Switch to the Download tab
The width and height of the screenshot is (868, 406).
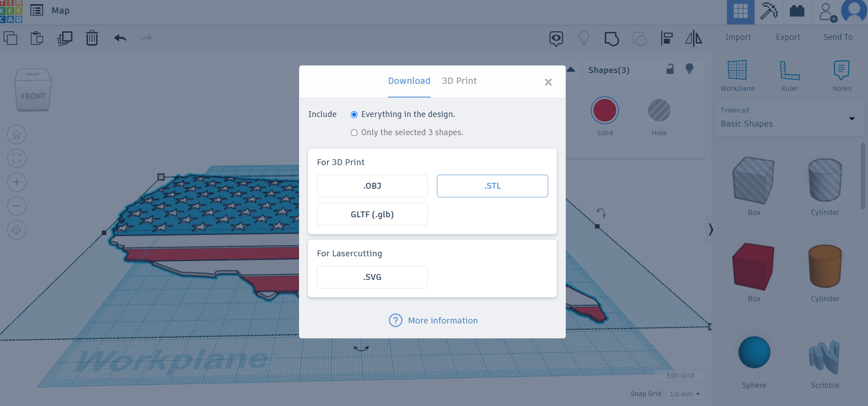click(x=409, y=81)
